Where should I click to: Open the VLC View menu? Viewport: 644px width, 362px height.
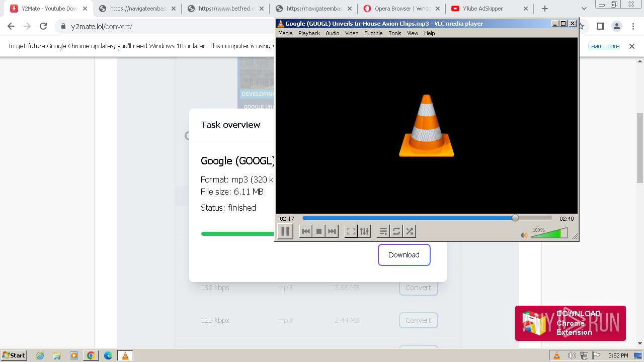[x=413, y=33]
